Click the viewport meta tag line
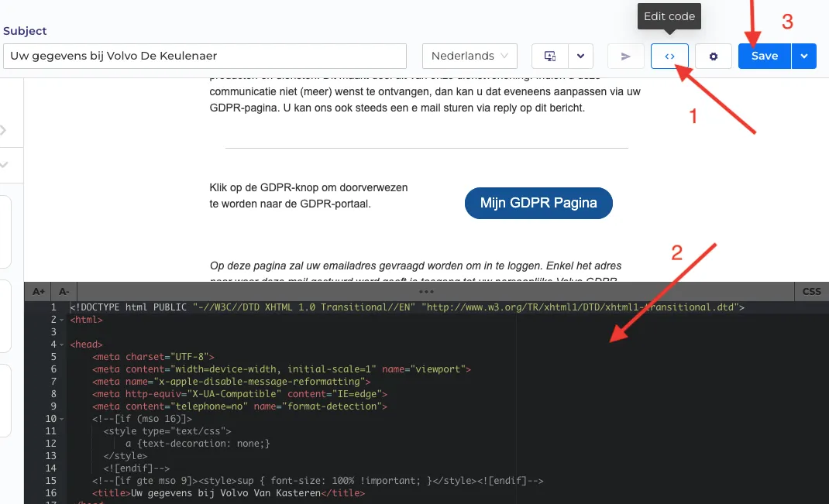 (281, 369)
